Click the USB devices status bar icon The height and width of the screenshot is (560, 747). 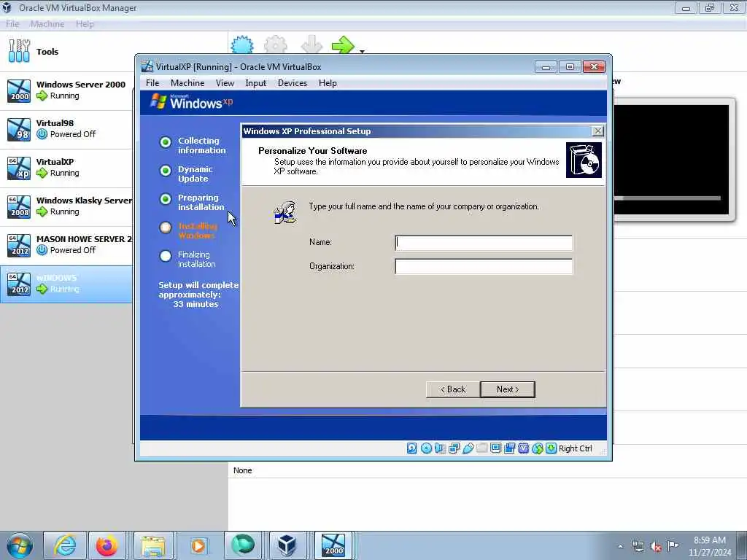468,448
